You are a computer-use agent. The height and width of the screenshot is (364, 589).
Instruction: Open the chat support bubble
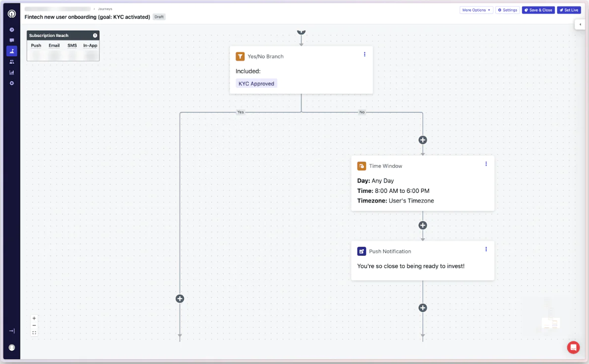pyautogui.click(x=573, y=347)
